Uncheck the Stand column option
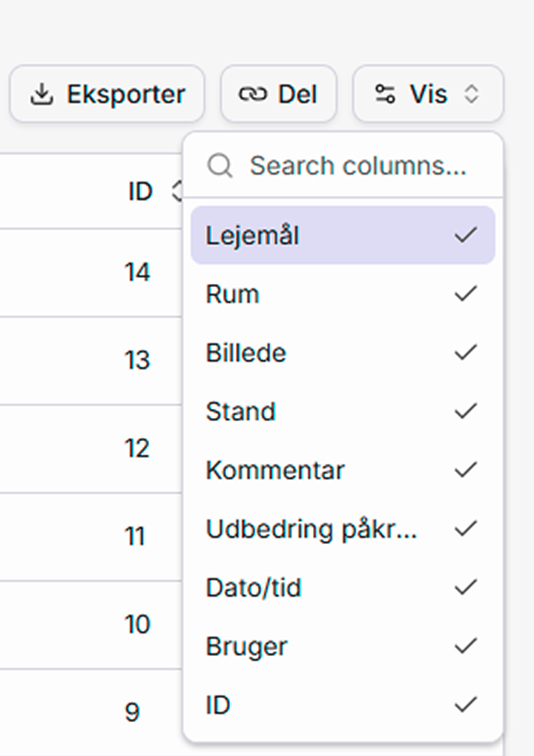The height and width of the screenshot is (756, 534). (343, 411)
